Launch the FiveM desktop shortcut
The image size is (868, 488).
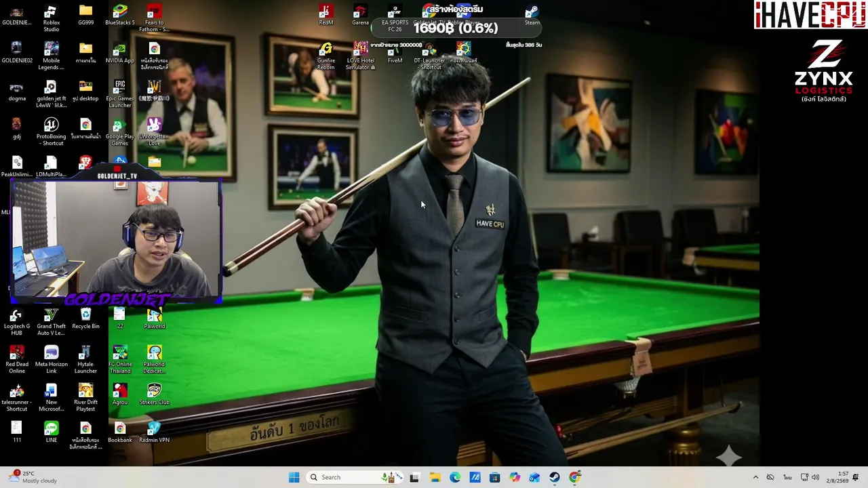coord(395,53)
